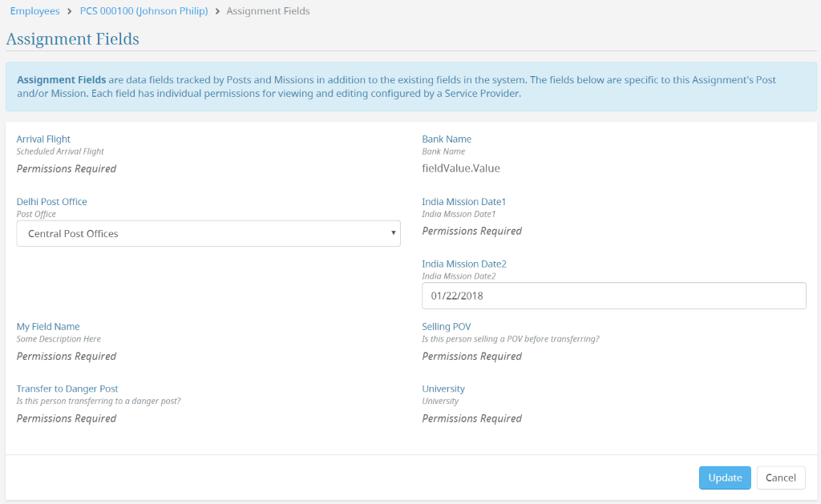Click the India Mission Date2 label

pyautogui.click(x=464, y=264)
